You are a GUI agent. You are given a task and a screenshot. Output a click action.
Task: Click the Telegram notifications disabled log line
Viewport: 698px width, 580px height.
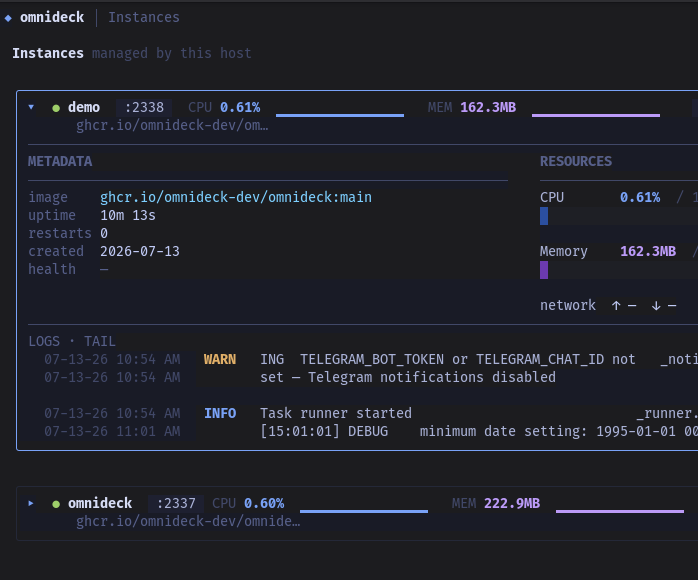(x=408, y=377)
